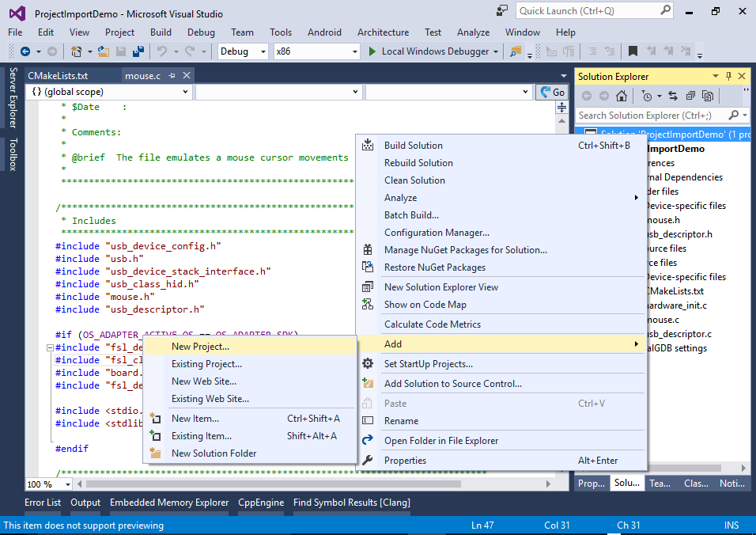The width and height of the screenshot is (756, 535).
Task: Select Clean Solution menu entry
Action: tap(501, 180)
